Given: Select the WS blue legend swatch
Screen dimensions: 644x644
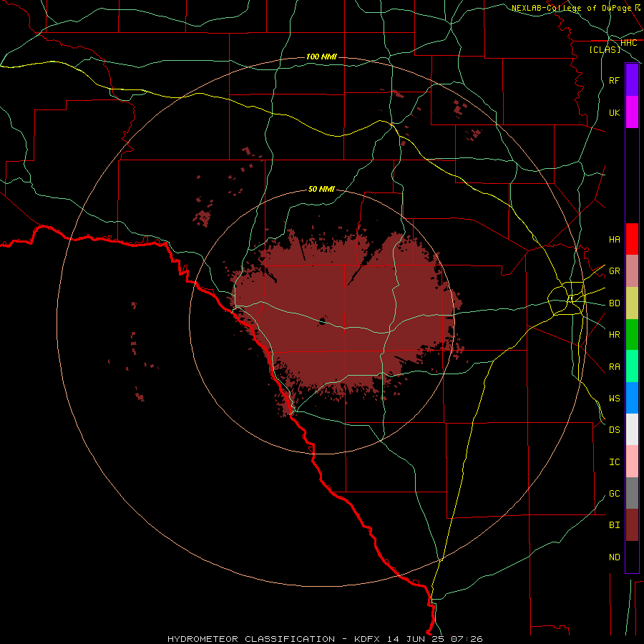Looking at the screenshot, I should pyautogui.click(x=632, y=398).
